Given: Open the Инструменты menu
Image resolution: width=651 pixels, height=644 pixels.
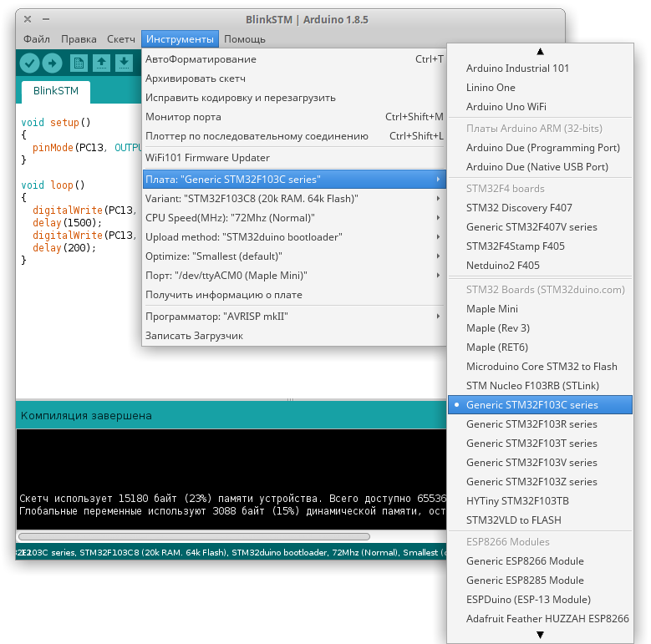Looking at the screenshot, I should pyautogui.click(x=180, y=39).
